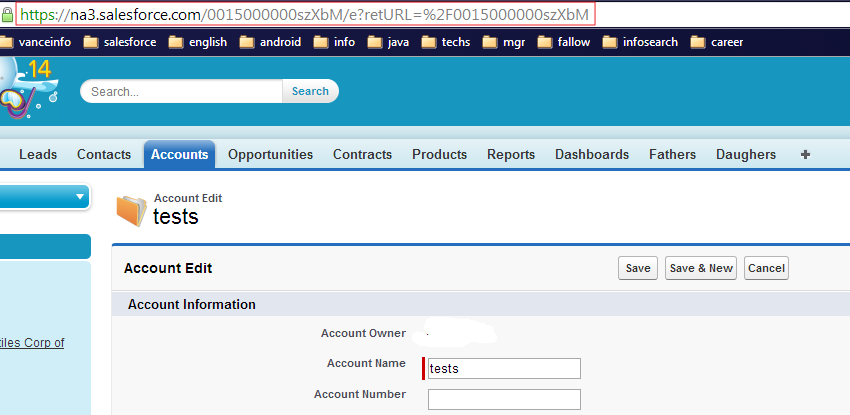Screen dimensions: 850x415
Task: Click into the Account Number field
Action: [x=504, y=399]
